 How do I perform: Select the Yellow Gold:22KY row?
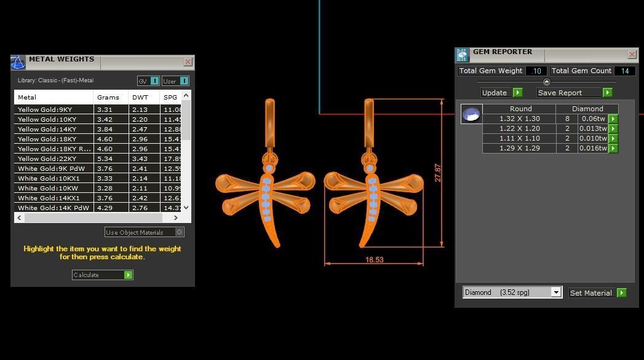coord(98,158)
